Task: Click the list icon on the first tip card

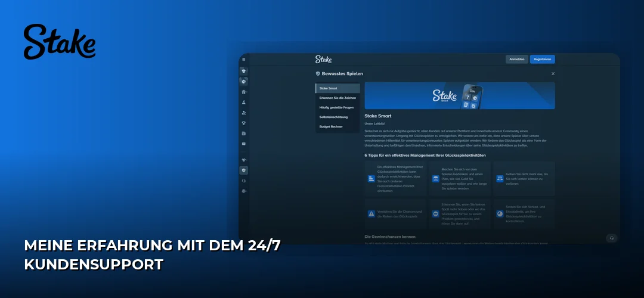Action: pos(371,179)
